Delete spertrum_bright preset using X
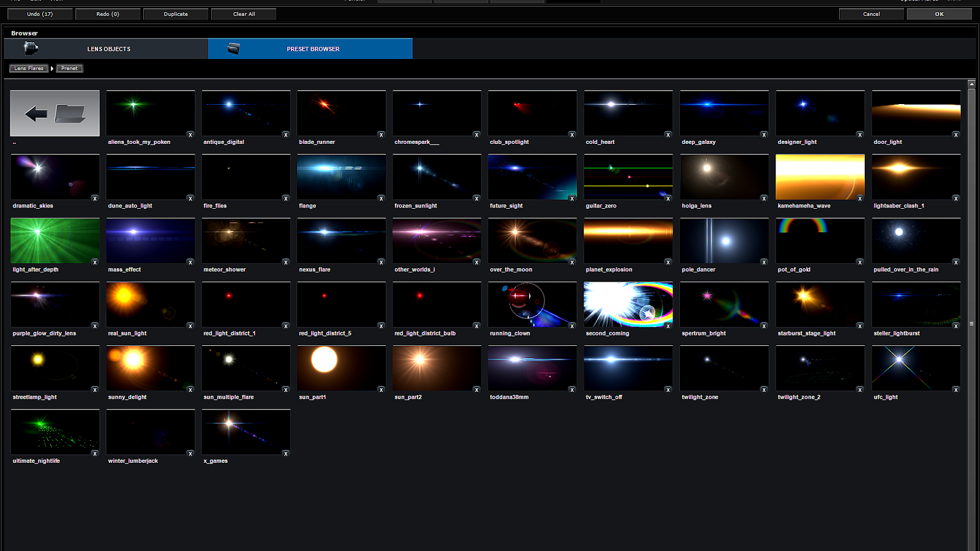This screenshot has height=551, width=980. (x=764, y=326)
